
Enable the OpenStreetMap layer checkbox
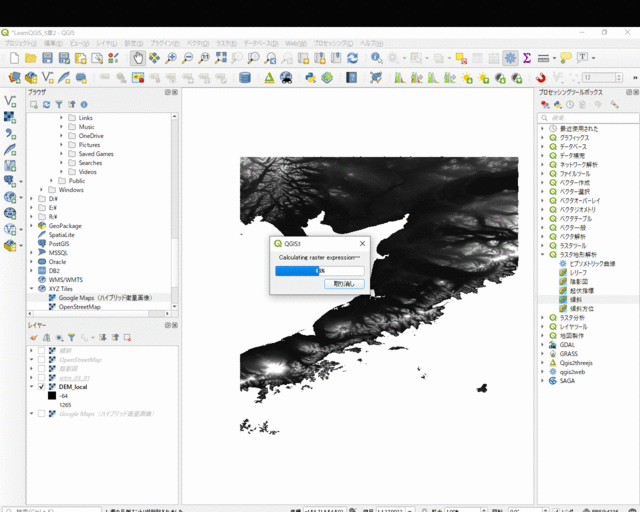coord(41,360)
